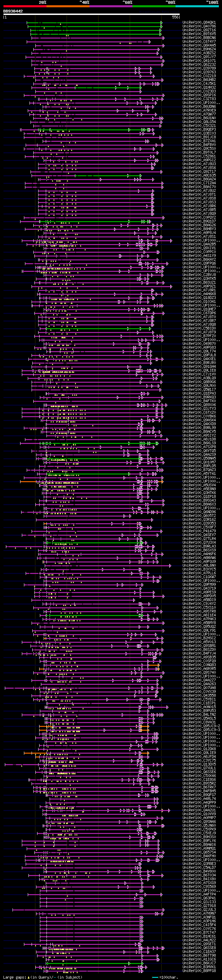Viewport: 222px width, 980px height.
Task: Click the UniRef100_A9PES9 label
Action: coord(199,592)
